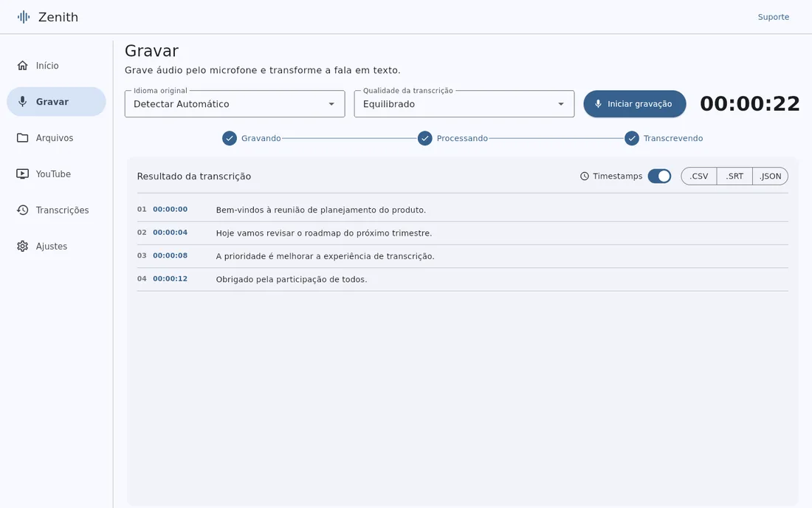This screenshot has width=812, height=508.
Task: Export transcription as .SRT
Action: click(734, 176)
